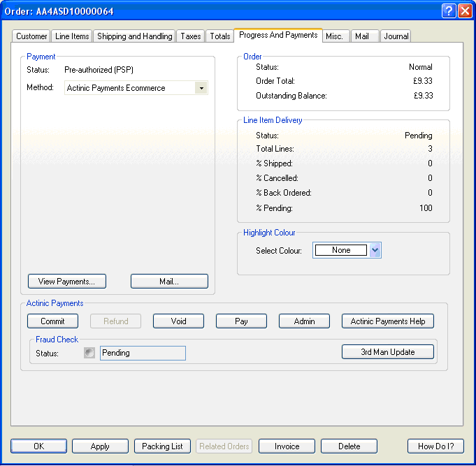476x466 pixels.
Task: Click the None highlight colour swatch
Action: pyautogui.click(x=341, y=250)
